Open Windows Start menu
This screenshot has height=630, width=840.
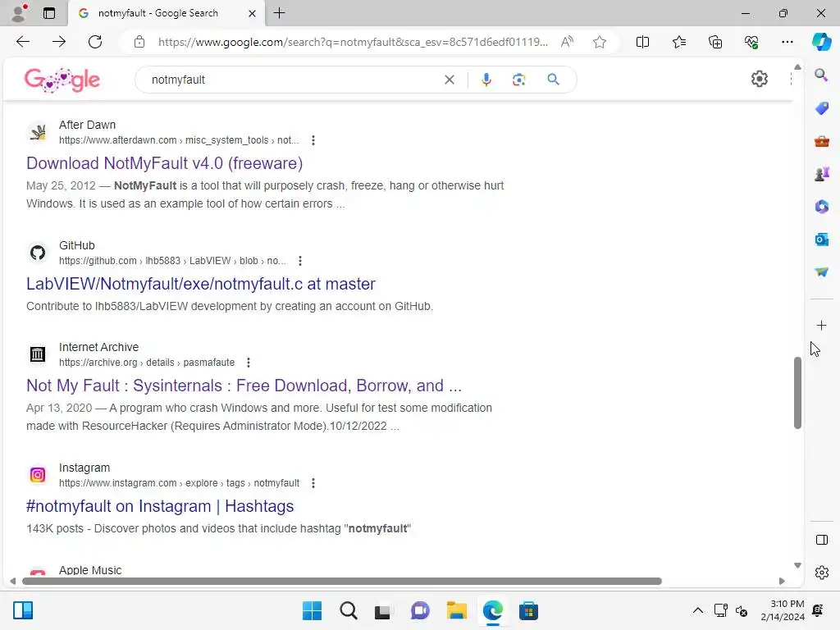[312, 610]
